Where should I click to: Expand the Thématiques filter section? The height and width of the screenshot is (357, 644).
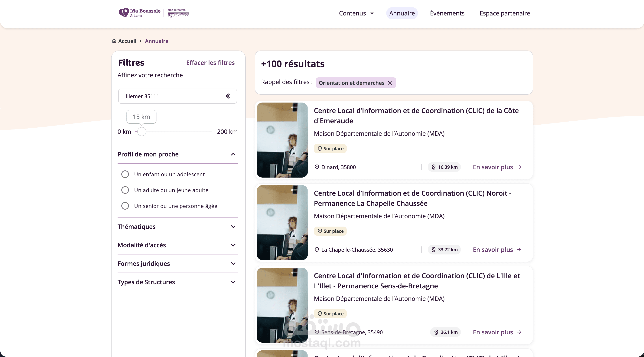coord(177,226)
